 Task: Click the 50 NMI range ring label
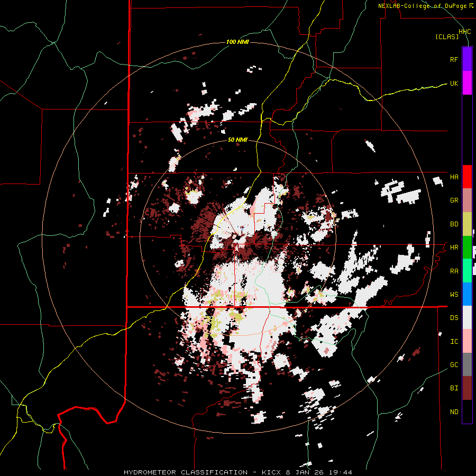(237, 140)
